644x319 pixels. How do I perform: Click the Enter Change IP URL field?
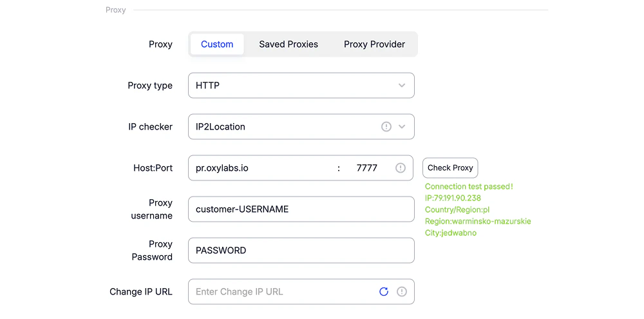283,291
